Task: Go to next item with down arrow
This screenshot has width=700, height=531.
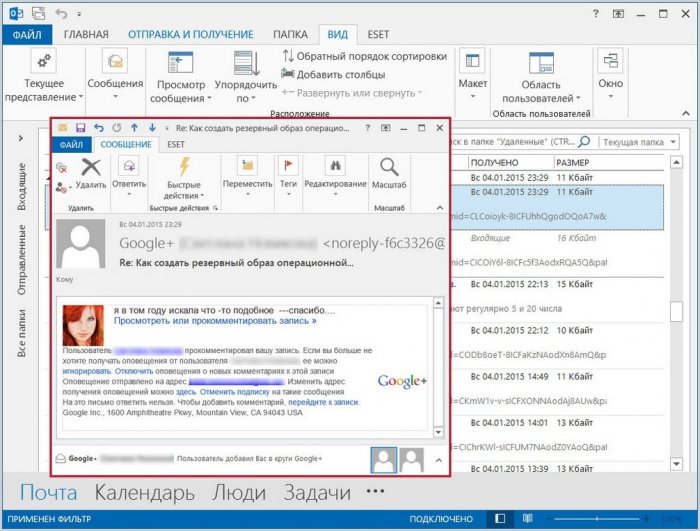Action: point(152,128)
